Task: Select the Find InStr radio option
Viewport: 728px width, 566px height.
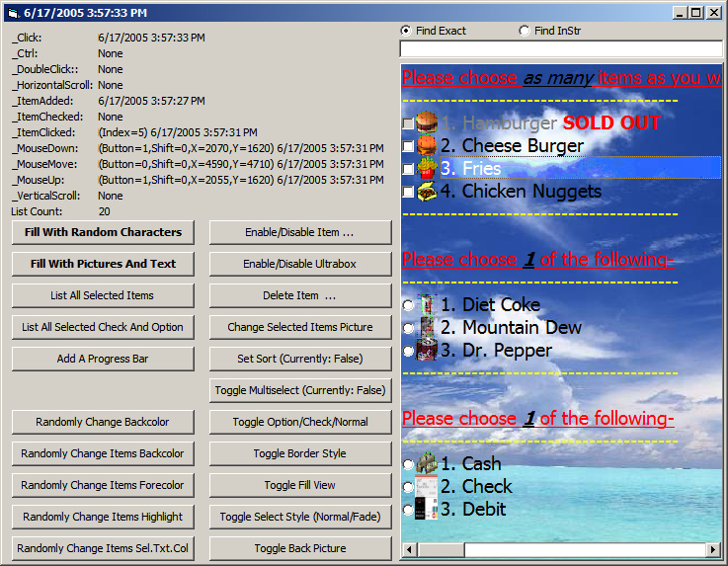Action: (x=525, y=31)
